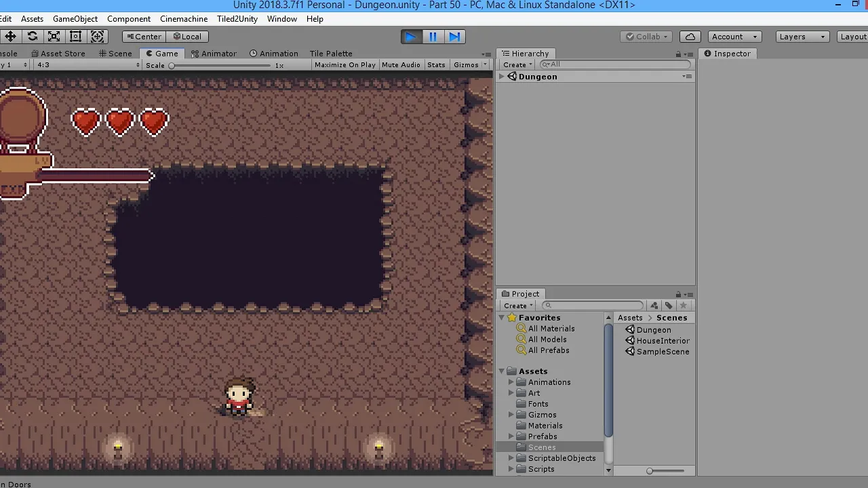Toggle Gizmos in Game view
868x488 pixels.
tap(466, 65)
